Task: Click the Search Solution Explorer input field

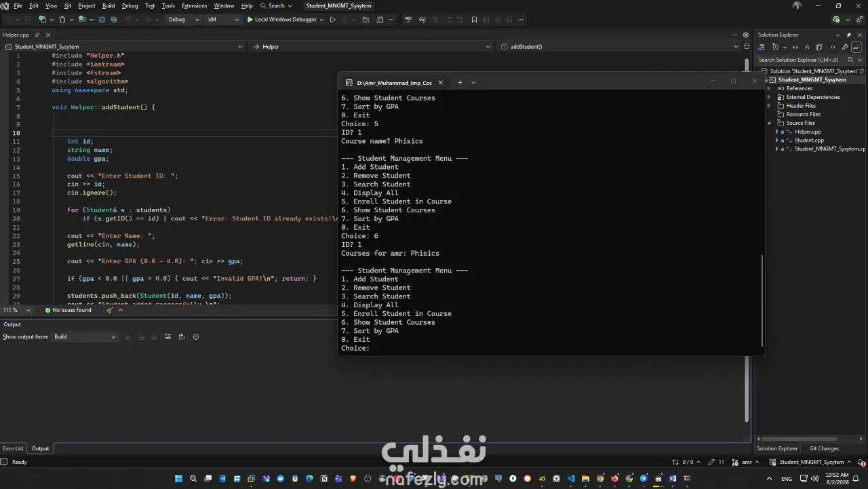Action: [800, 60]
